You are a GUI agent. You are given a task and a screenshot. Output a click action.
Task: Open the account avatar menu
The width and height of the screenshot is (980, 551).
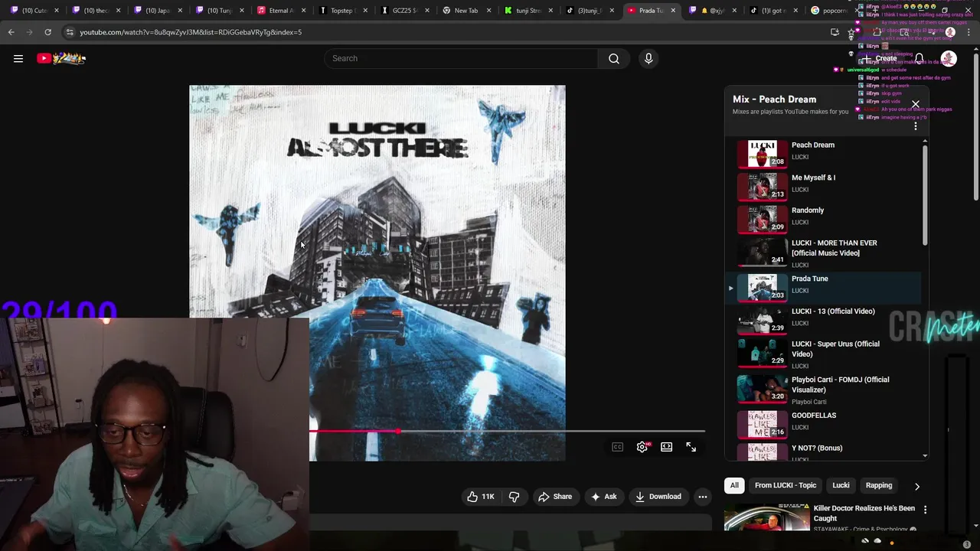949,58
